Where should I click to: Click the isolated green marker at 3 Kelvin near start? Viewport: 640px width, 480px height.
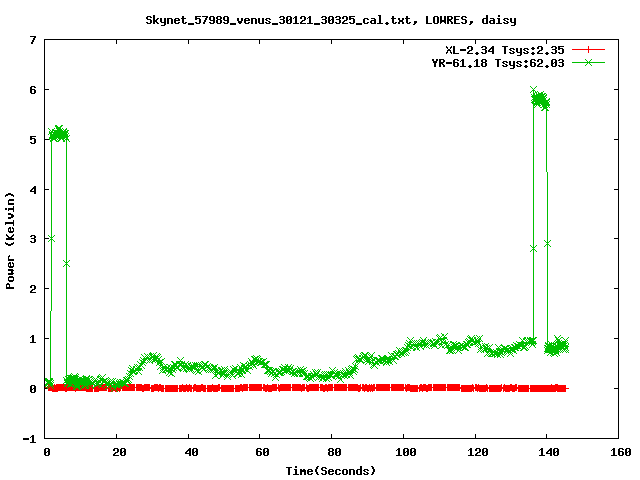[x=51, y=239]
